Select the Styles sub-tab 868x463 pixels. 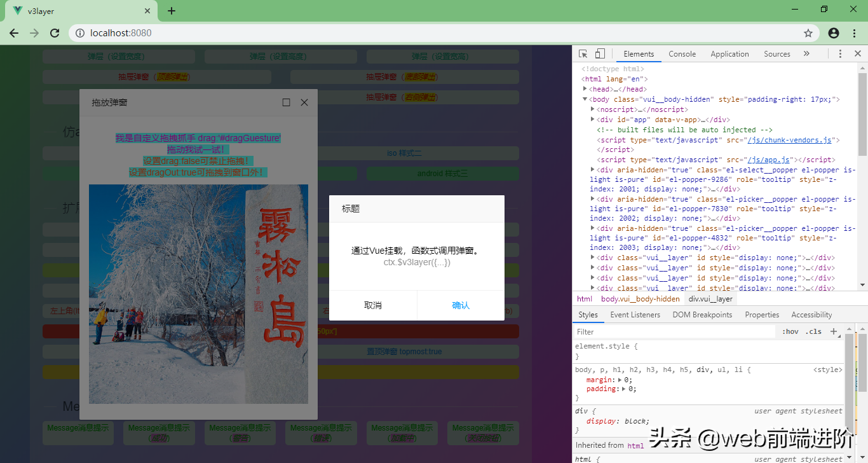588,315
